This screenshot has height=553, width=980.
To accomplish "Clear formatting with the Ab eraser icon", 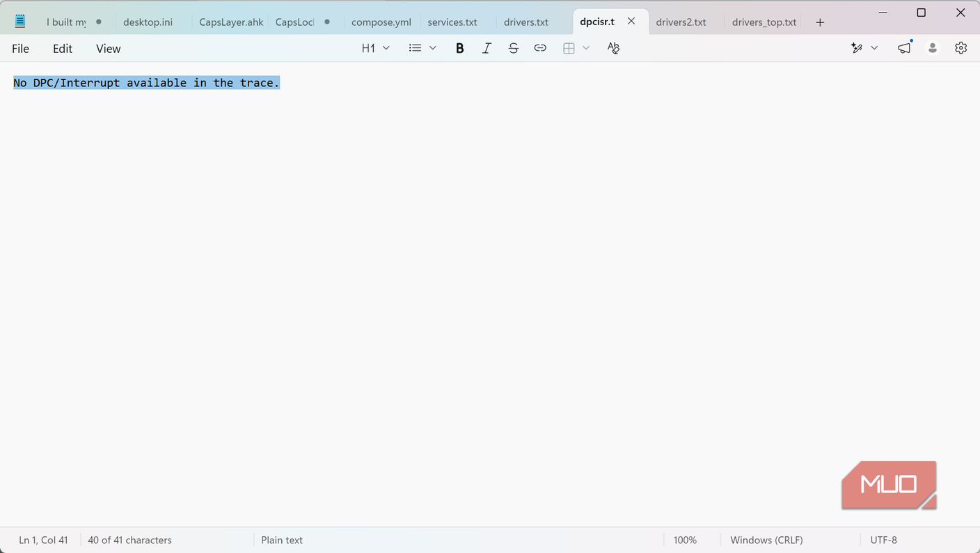I will (x=613, y=48).
